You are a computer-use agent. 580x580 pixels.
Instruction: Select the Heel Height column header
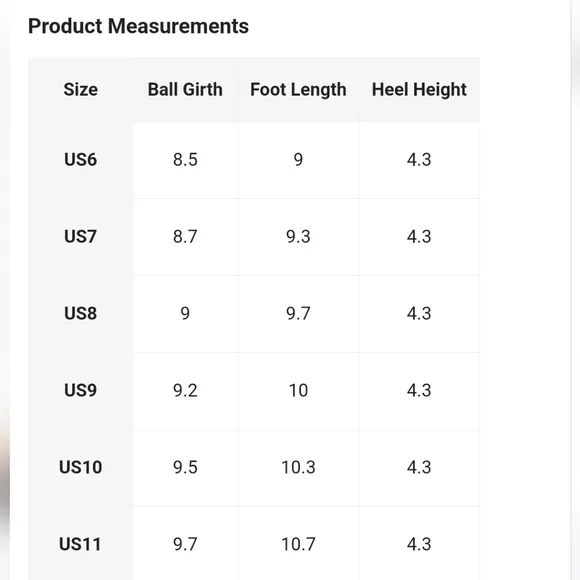[x=419, y=90]
